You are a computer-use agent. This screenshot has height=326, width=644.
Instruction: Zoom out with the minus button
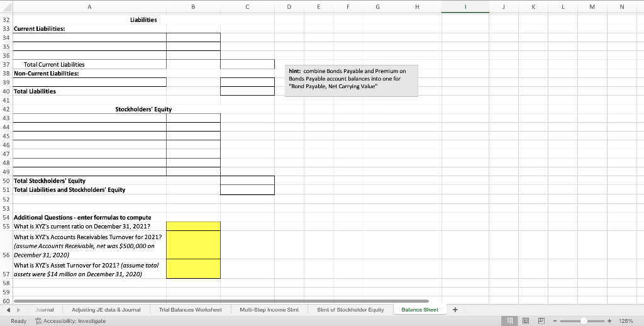(555, 321)
